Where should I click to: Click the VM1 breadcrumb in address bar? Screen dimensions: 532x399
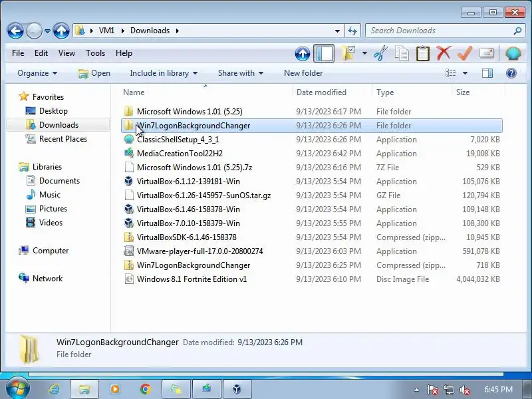click(106, 31)
